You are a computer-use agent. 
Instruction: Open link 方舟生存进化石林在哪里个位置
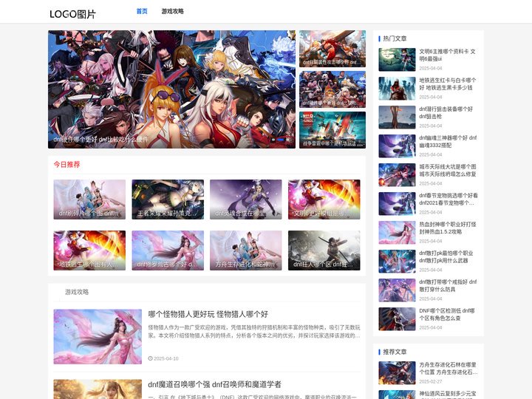coord(449,369)
